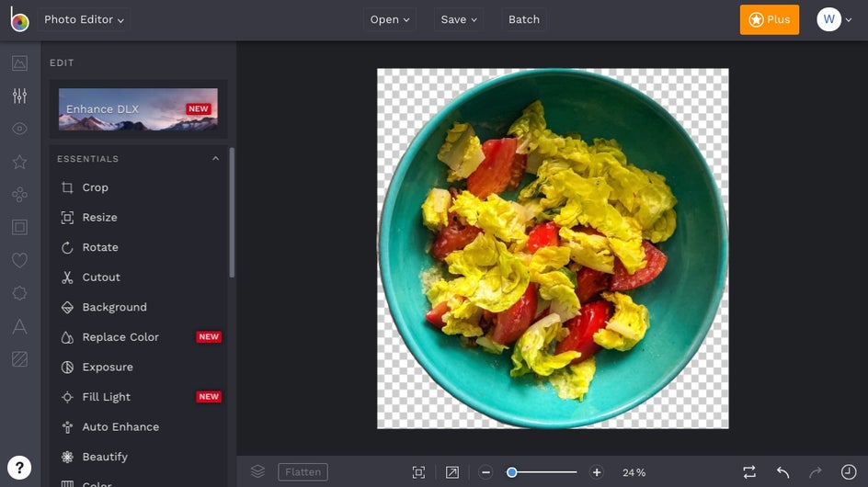Select the Resize tool
This screenshot has height=487, width=868.
click(x=139, y=218)
